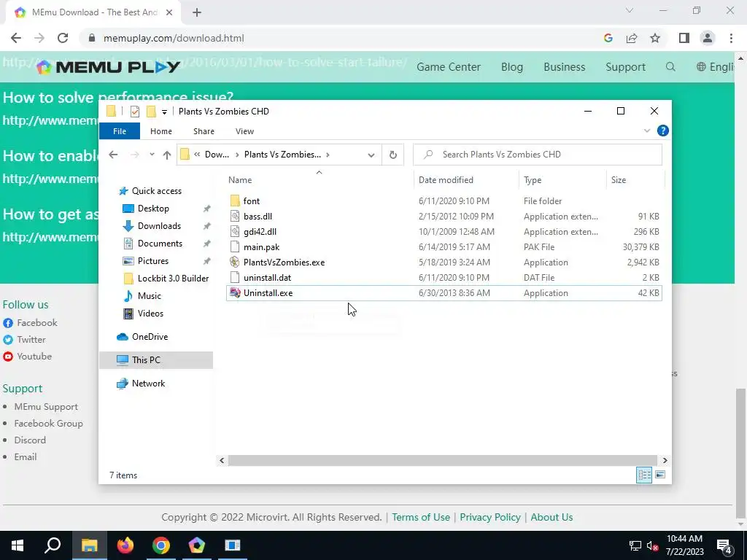Click the New folder icon in Explorer title bar
Image resolution: width=747 pixels, height=560 pixels.
tap(151, 112)
